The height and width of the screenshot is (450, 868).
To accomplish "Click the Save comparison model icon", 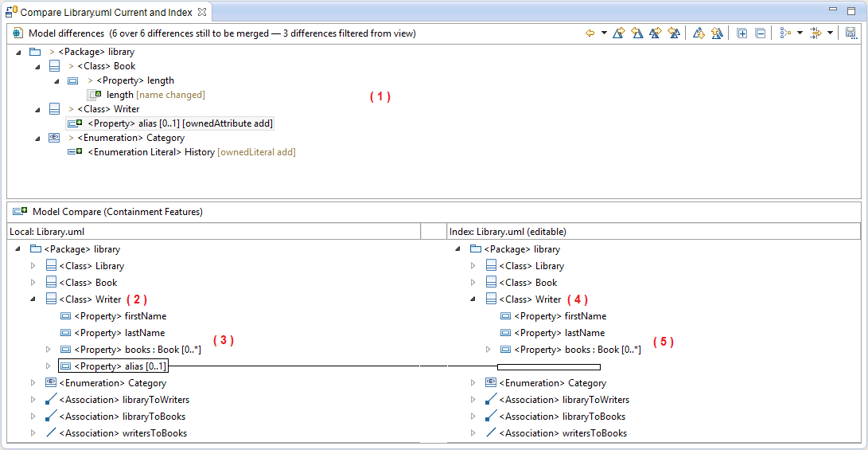I will [x=850, y=33].
